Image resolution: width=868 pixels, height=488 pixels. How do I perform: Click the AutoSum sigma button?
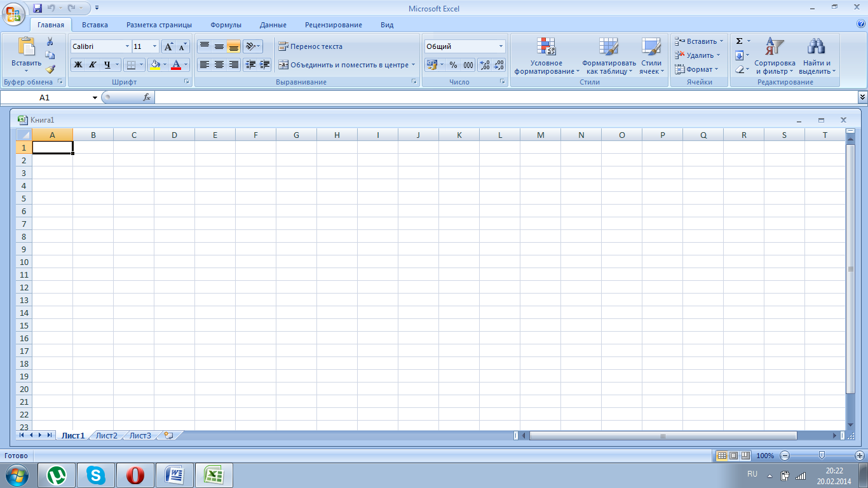(739, 41)
